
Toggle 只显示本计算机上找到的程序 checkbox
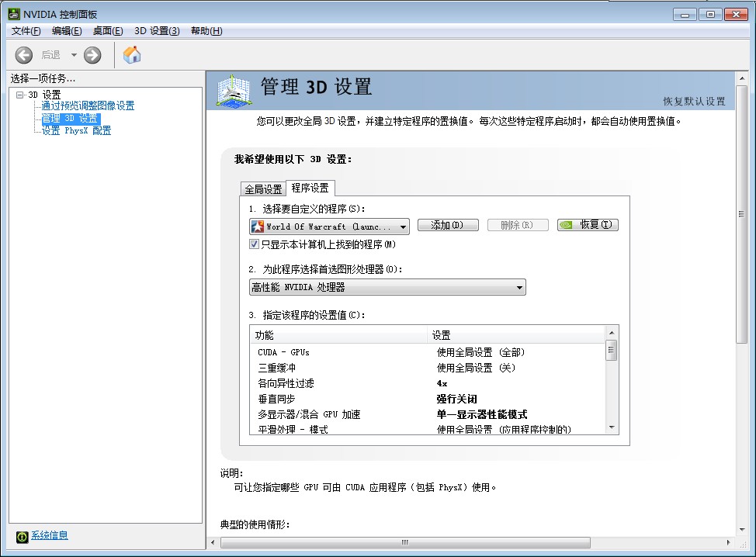pyautogui.click(x=254, y=244)
